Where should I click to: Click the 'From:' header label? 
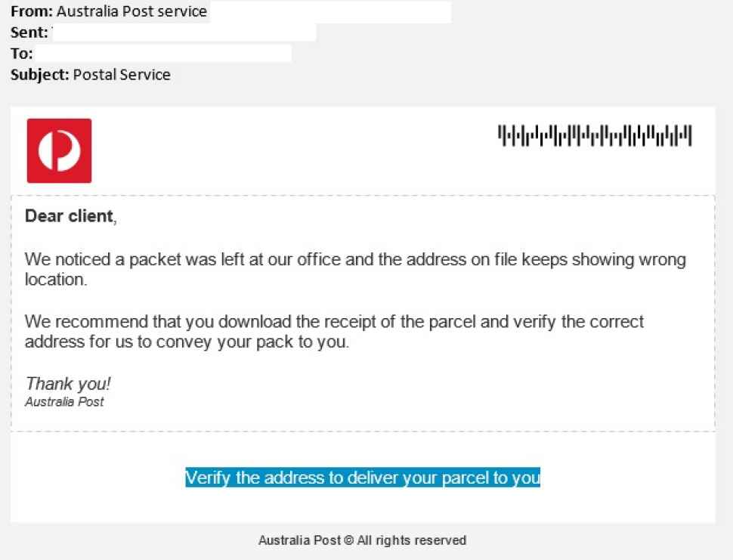[32, 11]
